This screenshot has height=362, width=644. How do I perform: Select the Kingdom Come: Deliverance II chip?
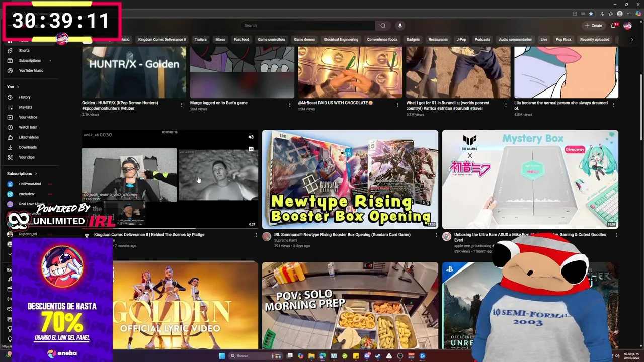coord(162,40)
